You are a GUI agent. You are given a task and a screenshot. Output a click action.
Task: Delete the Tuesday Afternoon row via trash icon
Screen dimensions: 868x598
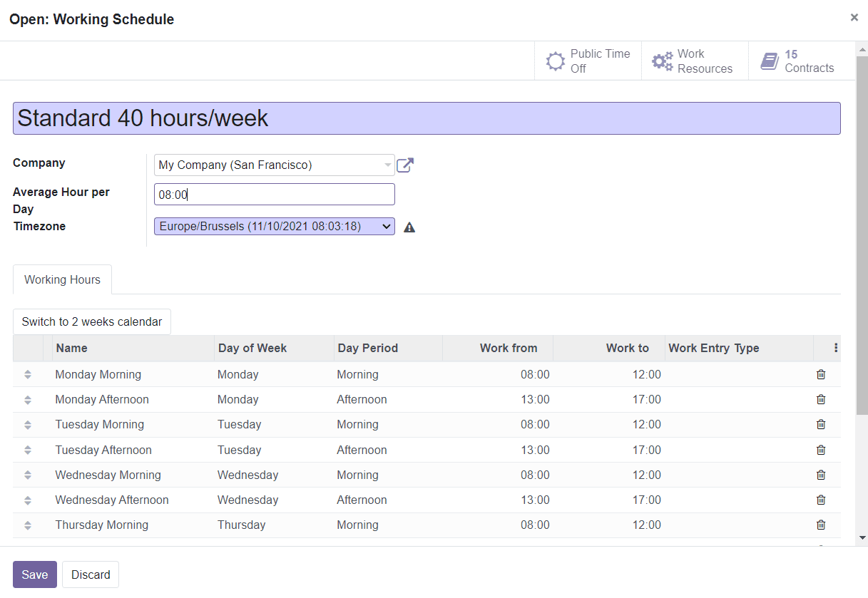tap(820, 450)
